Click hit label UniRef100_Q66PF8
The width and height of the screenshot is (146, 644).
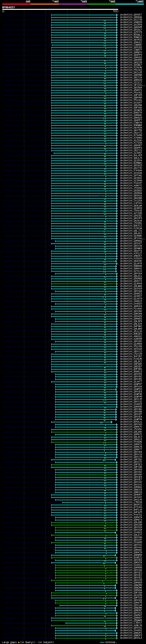(131, 55)
